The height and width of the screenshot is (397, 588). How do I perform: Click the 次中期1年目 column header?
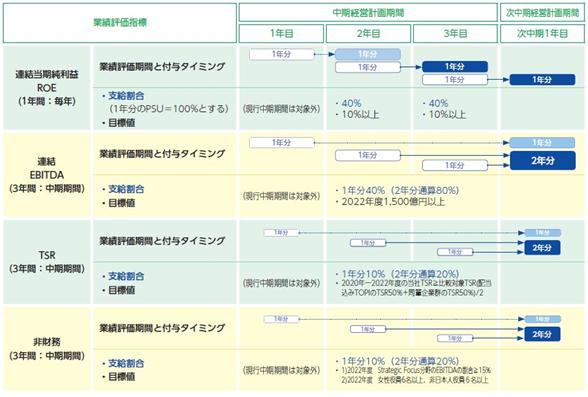pos(542,34)
